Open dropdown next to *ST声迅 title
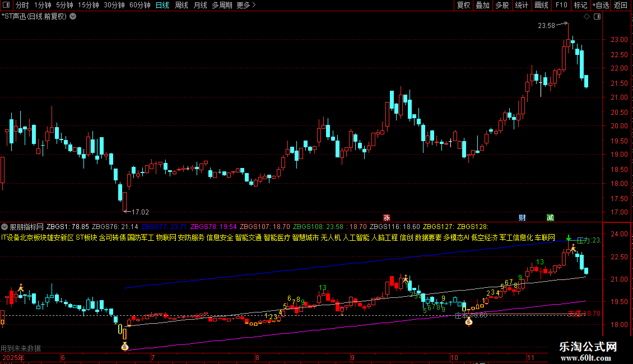The width and height of the screenshot is (633, 364). [73, 17]
